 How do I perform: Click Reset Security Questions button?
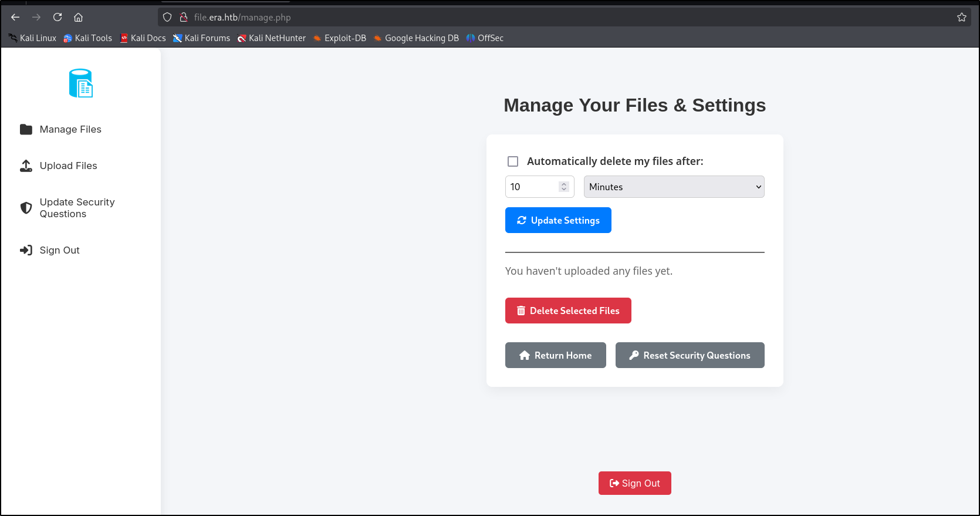click(690, 355)
